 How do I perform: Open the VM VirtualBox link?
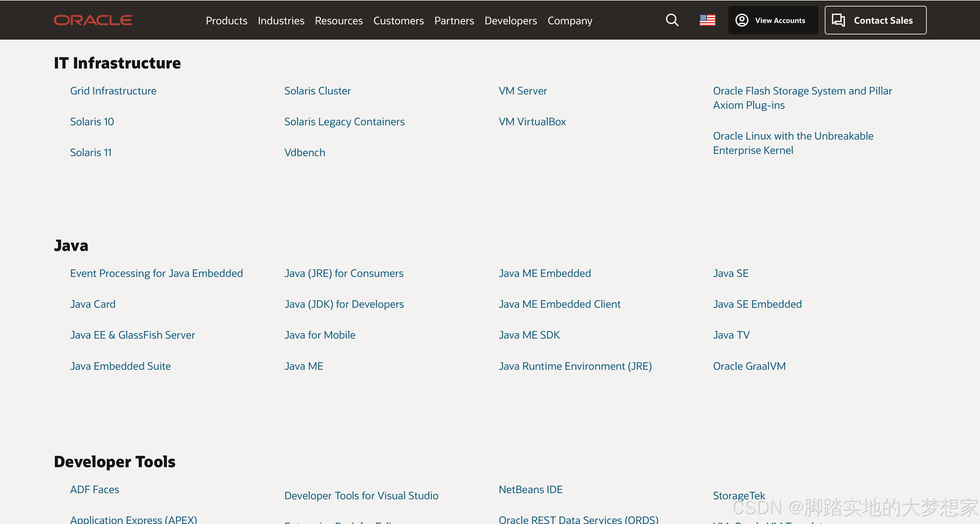532,122
